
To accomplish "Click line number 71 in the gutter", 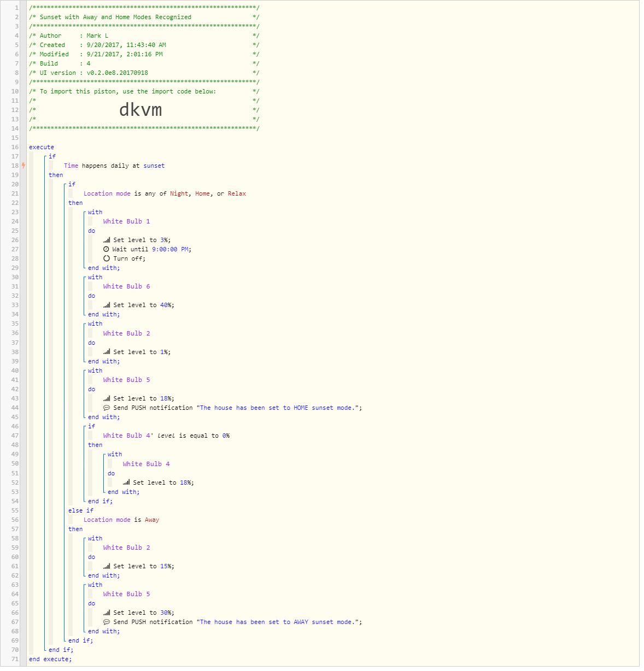I will 15,659.
